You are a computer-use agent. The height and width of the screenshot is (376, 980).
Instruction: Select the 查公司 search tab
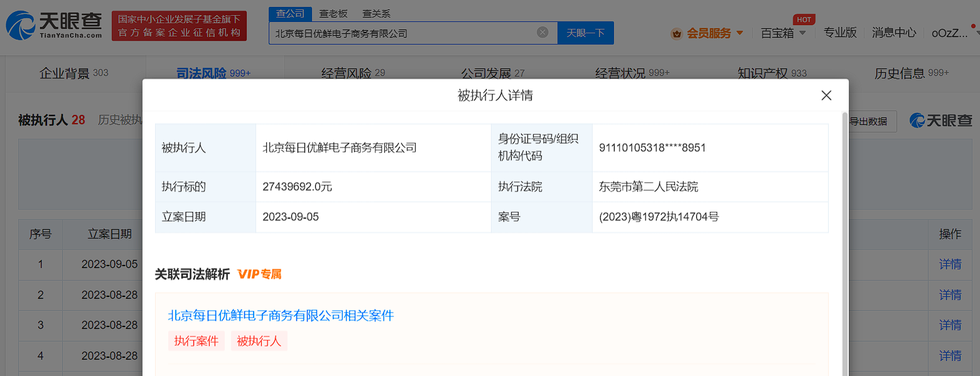pos(290,13)
